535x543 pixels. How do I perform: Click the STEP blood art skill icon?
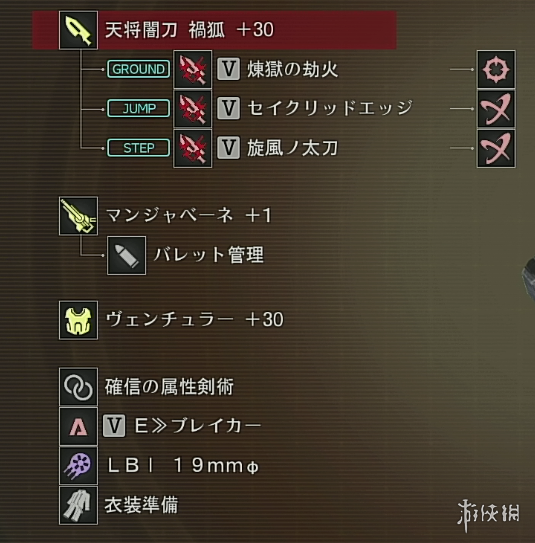[x=193, y=148]
